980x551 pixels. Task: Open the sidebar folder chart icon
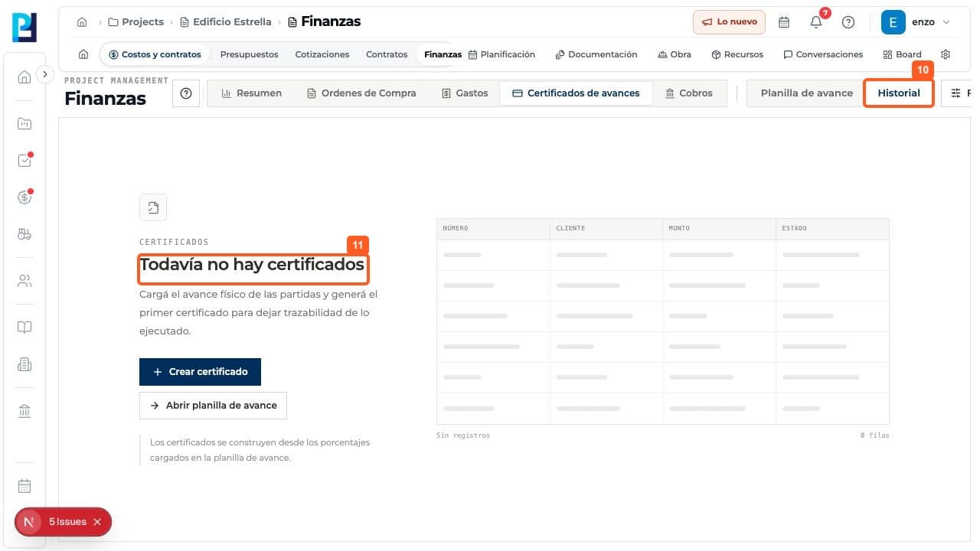pos(24,123)
